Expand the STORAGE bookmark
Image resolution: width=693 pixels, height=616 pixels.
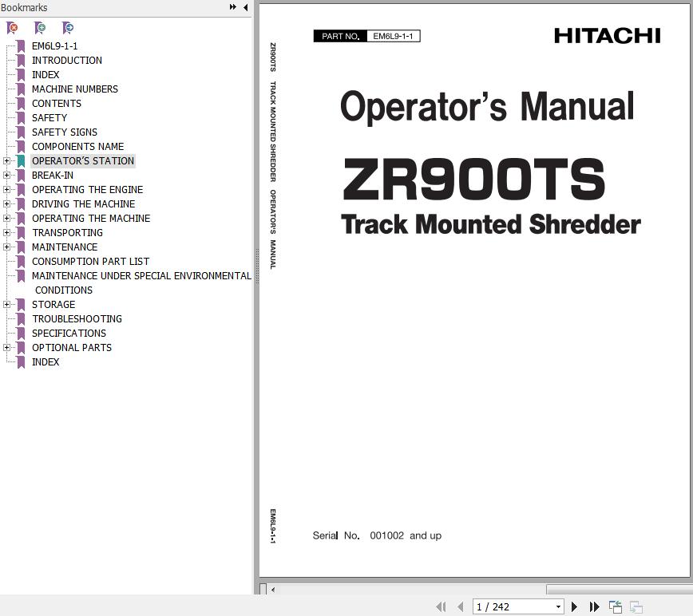click(x=6, y=304)
